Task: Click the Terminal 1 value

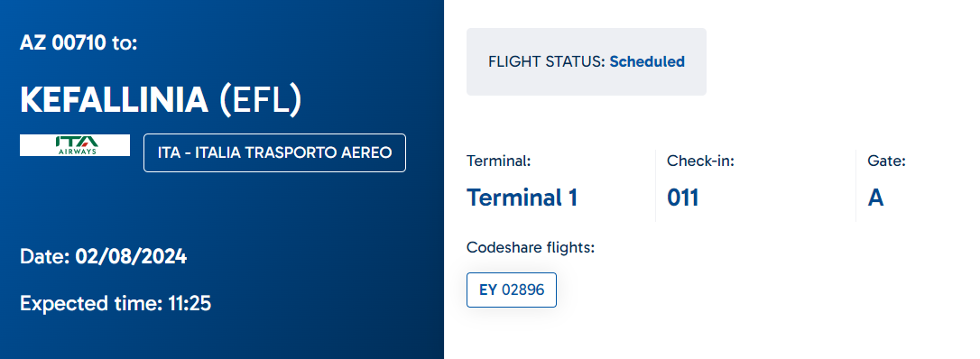Action: tap(522, 198)
